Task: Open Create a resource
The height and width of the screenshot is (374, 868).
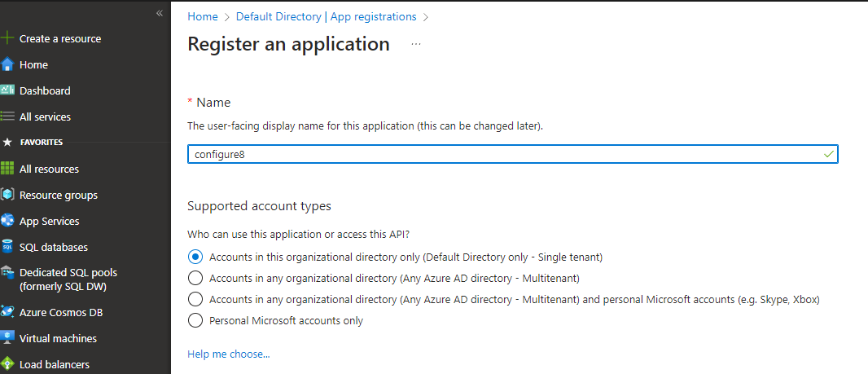Action: 60,39
